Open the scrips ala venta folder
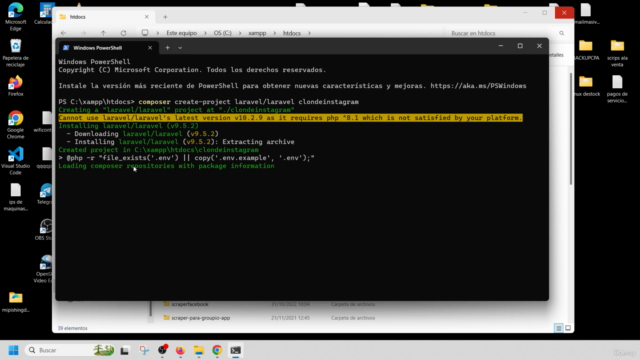 [x=617, y=53]
